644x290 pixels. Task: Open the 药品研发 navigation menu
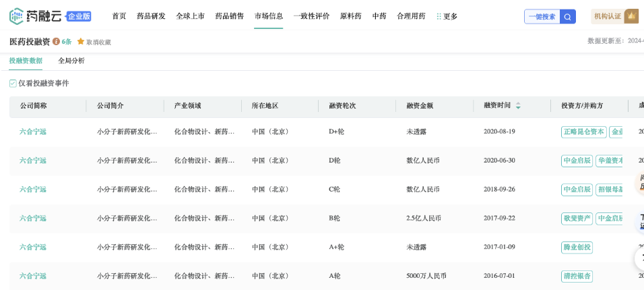(x=151, y=16)
